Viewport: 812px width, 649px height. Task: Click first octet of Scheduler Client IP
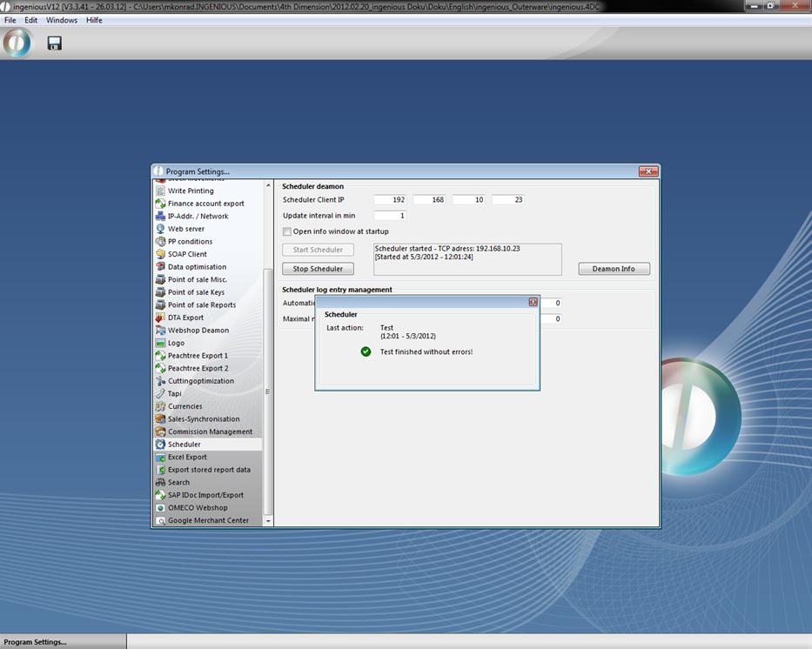click(391, 200)
